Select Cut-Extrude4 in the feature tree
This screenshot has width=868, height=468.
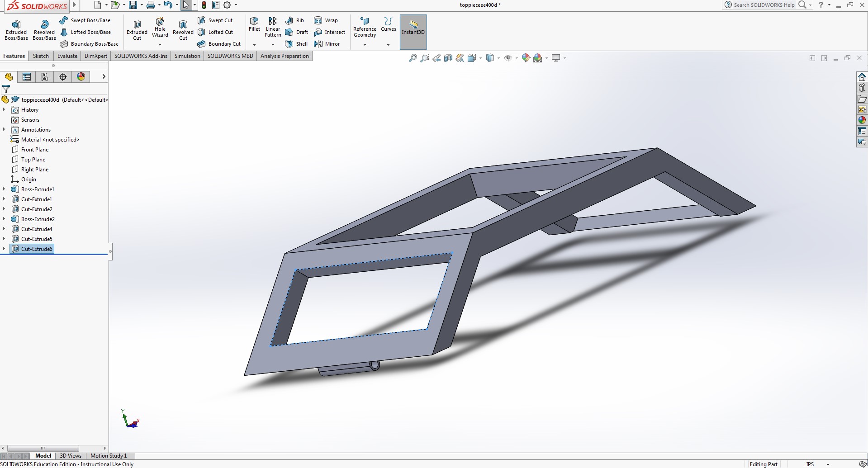(x=37, y=229)
